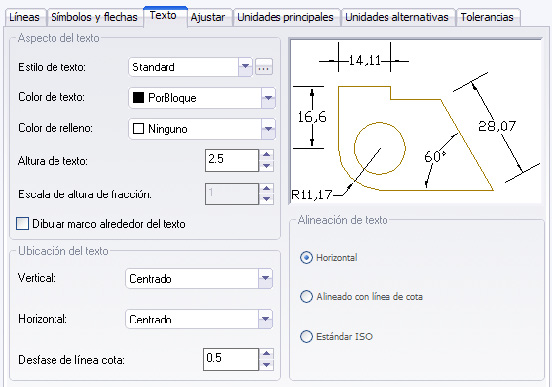This screenshot has width=552, height=387.
Task: Choose Estándar ISO alignment radio button
Action: [x=306, y=336]
